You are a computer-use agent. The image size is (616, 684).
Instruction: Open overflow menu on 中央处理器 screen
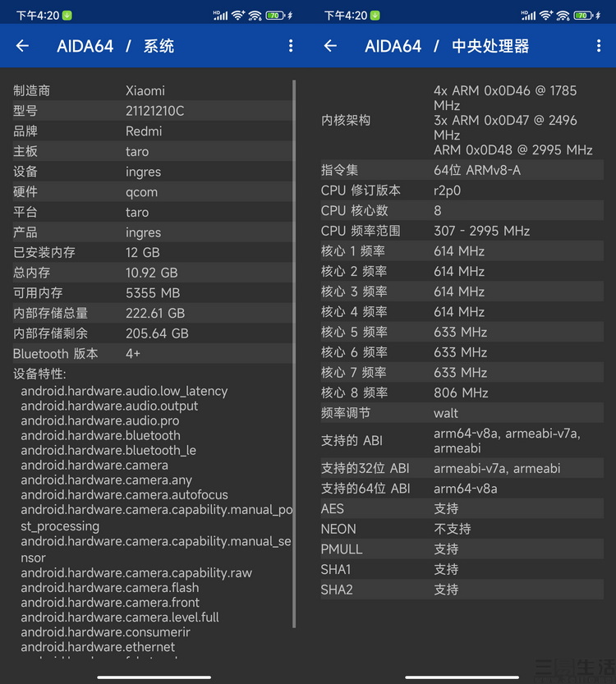[x=599, y=46]
